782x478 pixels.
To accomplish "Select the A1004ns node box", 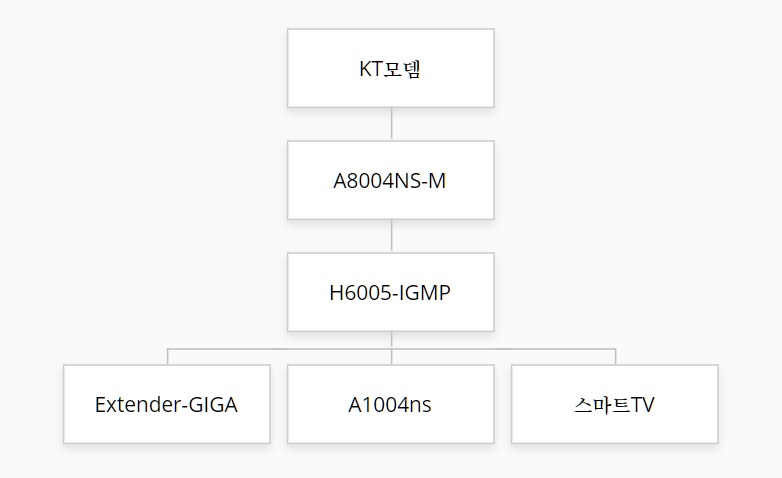I will 391,404.
